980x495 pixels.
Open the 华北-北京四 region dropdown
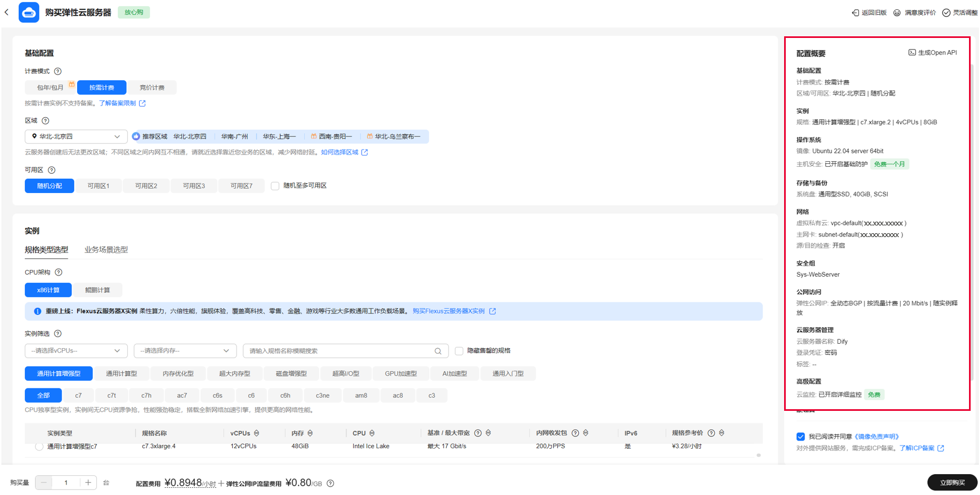coord(76,136)
